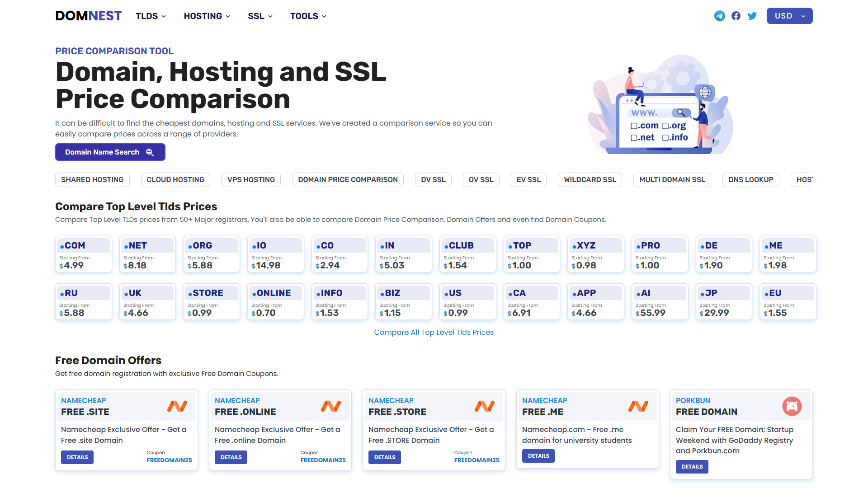Select the VPS HOSTING tab
Image resolution: width=868 pixels, height=488 pixels.
click(251, 180)
